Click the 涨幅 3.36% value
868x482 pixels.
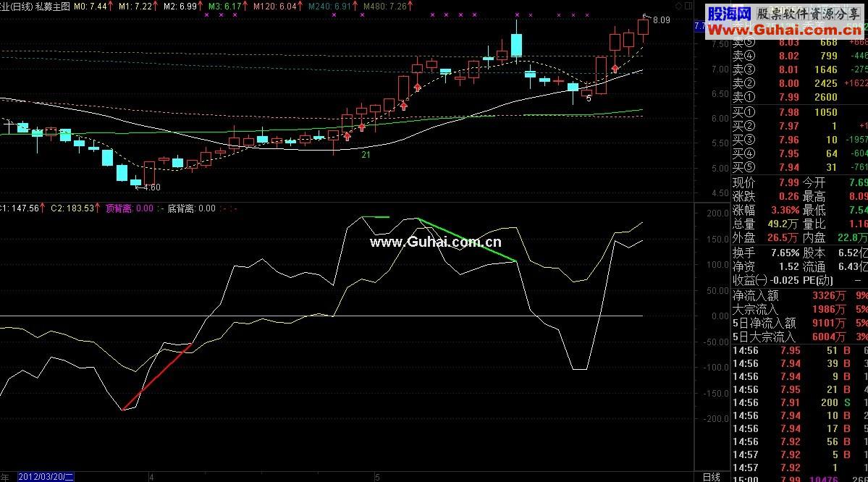(x=785, y=211)
